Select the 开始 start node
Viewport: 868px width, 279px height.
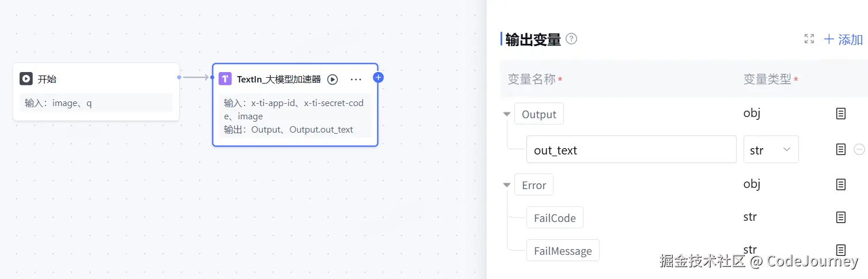[x=96, y=92]
